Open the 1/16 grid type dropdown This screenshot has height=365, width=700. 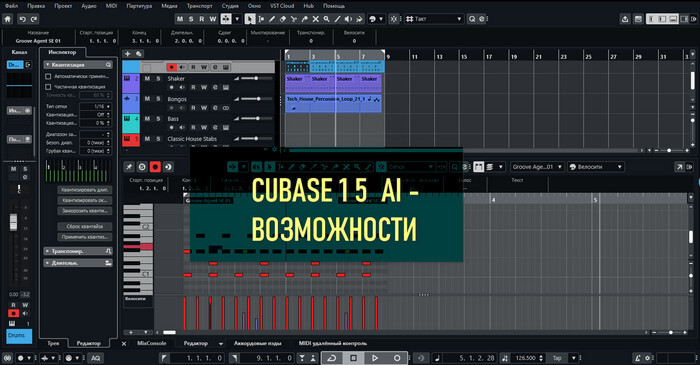[96, 106]
